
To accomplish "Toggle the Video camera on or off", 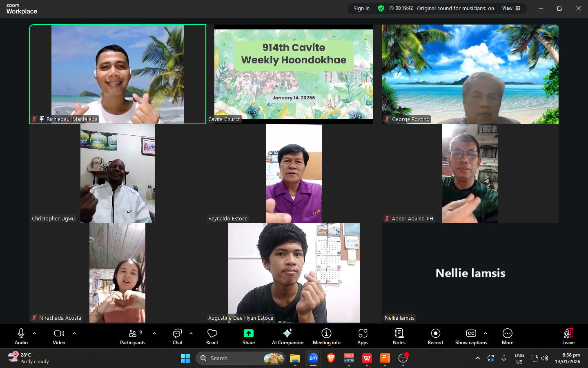I will coord(59,334).
